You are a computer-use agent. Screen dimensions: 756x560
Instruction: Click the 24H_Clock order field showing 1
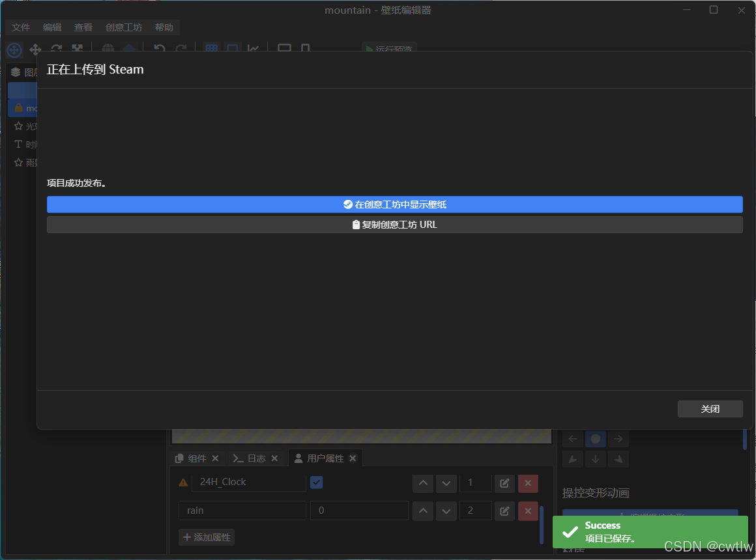tap(476, 483)
